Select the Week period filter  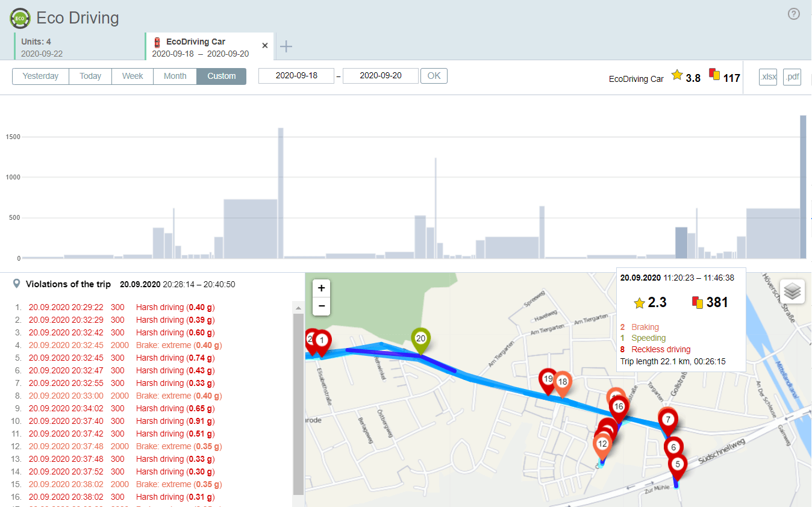point(133,76)
